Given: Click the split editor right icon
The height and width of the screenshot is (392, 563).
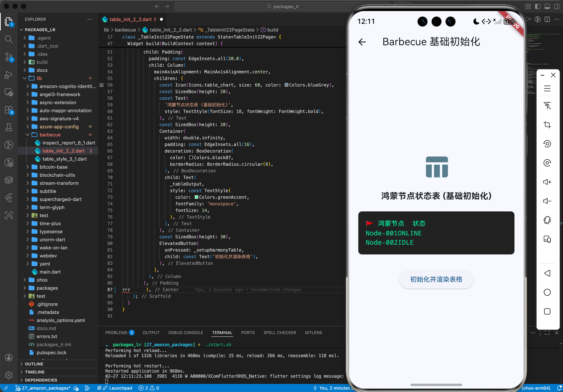Looking at the screenshot, I should click(x=547, y=19).
